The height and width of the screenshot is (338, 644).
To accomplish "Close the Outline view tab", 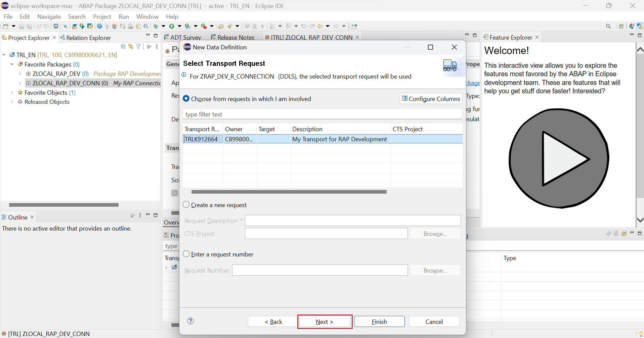I will coord(32,217).
